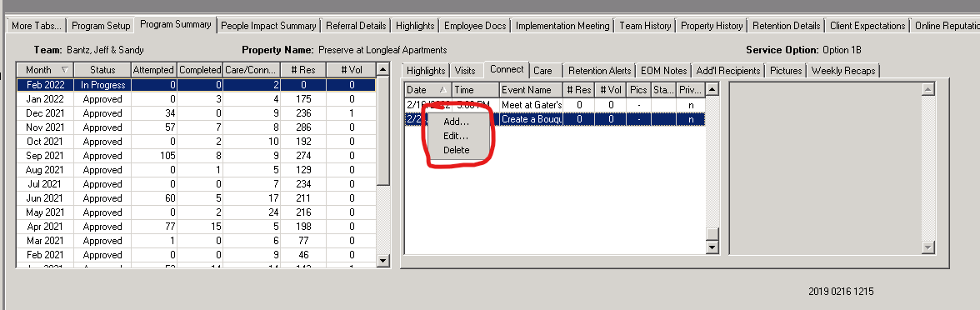Select the Jun 2021 row
Screen dimensions: 980x310
click(x=197, y=198)
